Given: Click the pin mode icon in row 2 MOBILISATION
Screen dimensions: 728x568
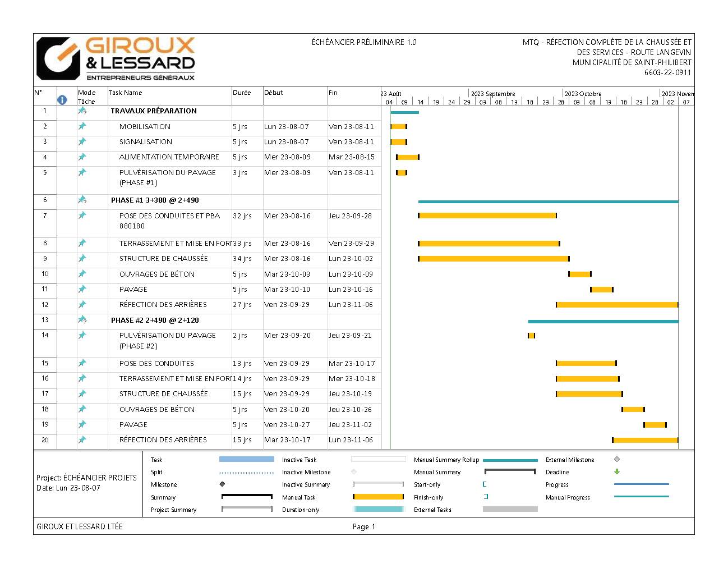Looking at the screenshot, I should (82, 126).
